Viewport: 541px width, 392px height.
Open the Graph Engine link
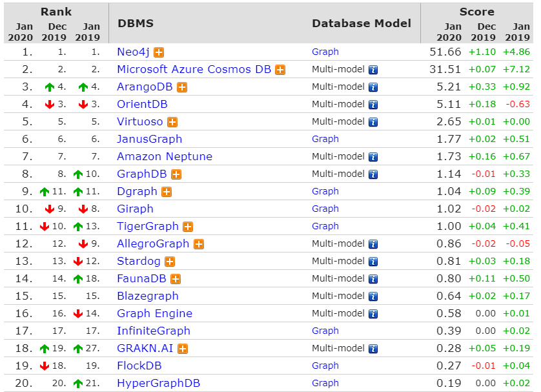[154, 313]
